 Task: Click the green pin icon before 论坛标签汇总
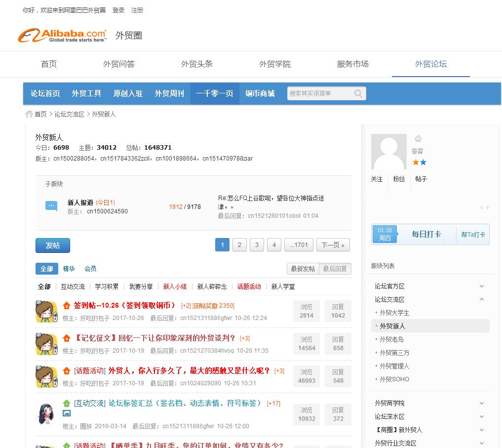click(67, 403)
